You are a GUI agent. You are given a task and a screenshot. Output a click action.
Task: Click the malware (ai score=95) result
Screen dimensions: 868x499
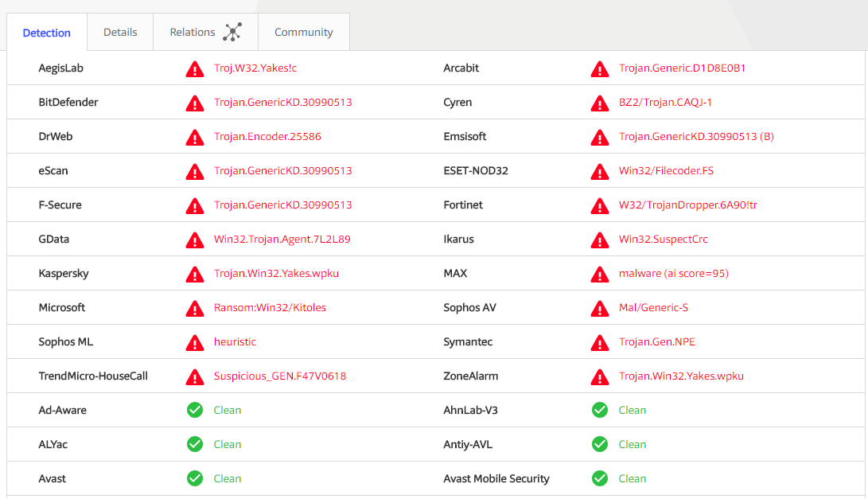673,274
